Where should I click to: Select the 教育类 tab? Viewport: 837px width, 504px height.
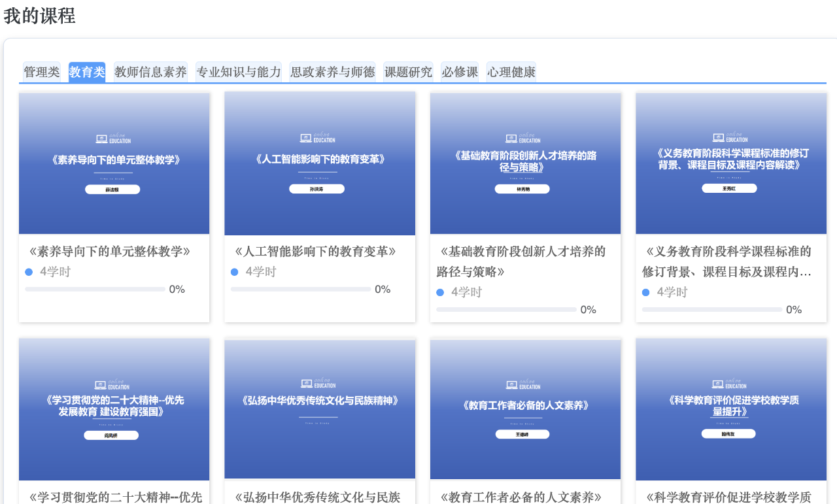click(x=87, y=72)
